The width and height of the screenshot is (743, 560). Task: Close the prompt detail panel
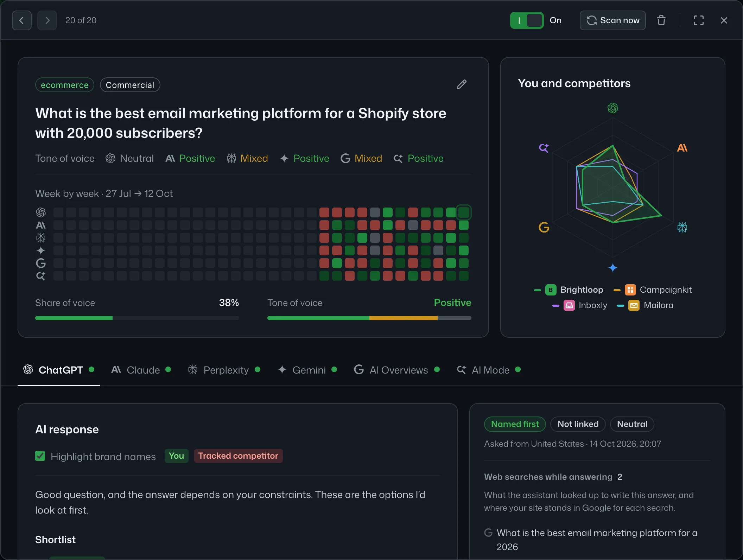pos(724,20)
